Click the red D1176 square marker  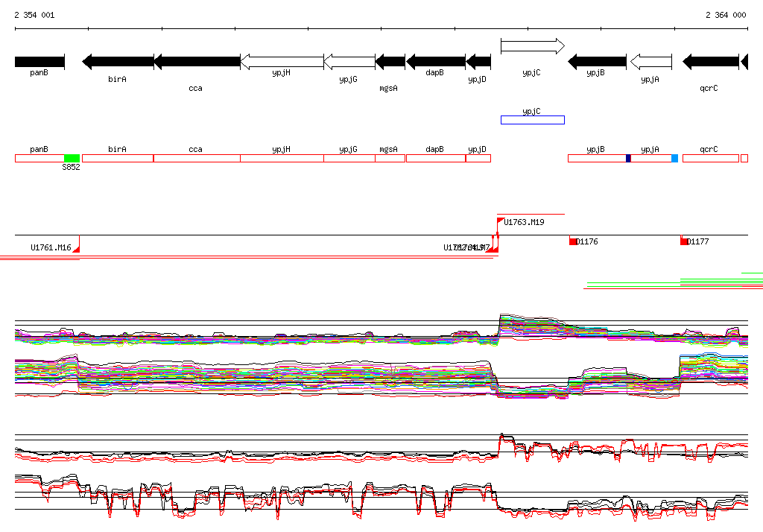[x=573, y=241]
